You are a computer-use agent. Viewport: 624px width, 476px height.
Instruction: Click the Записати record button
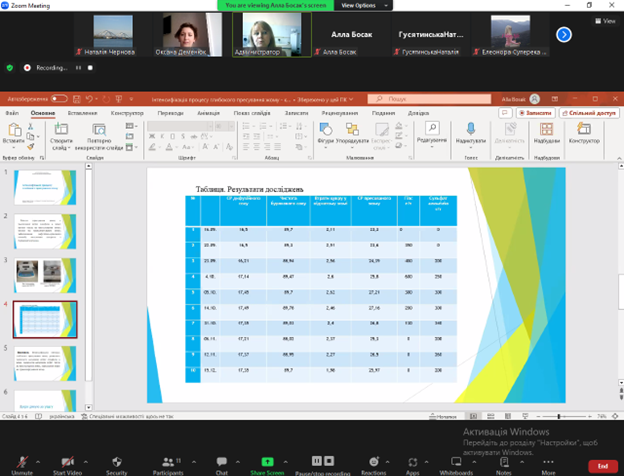pos(536,113)
